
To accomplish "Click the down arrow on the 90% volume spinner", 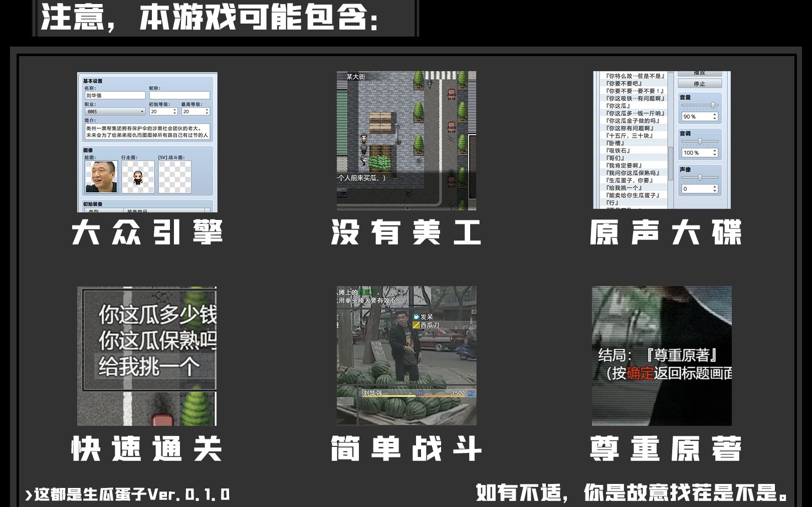I will point(715,119).
